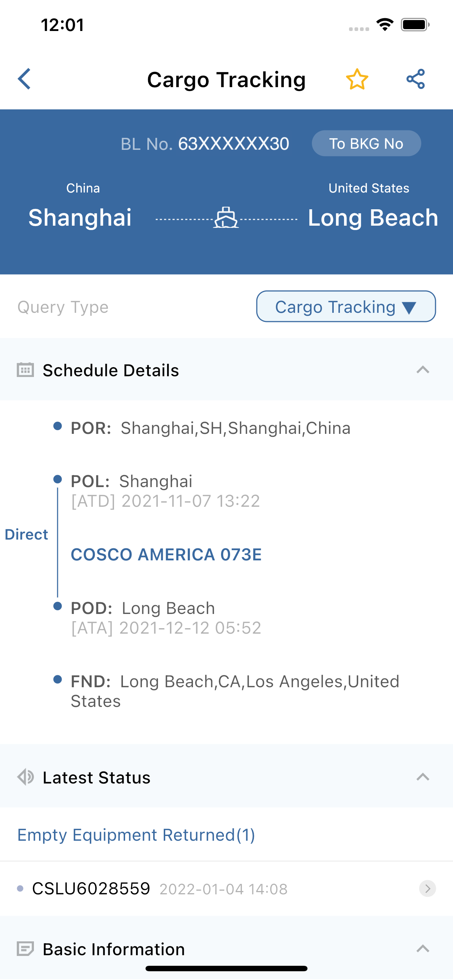
Task: Tap the Long Beach destination label
Action: (373, 218)
